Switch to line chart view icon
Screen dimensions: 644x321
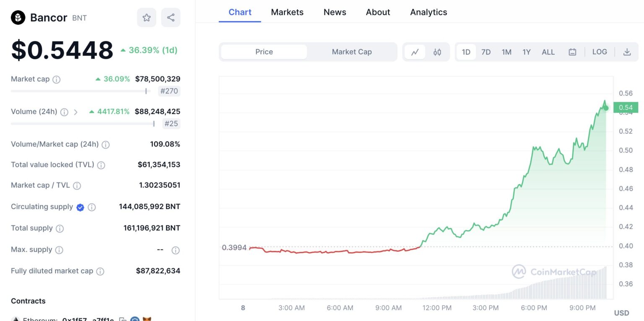point(415,52)
